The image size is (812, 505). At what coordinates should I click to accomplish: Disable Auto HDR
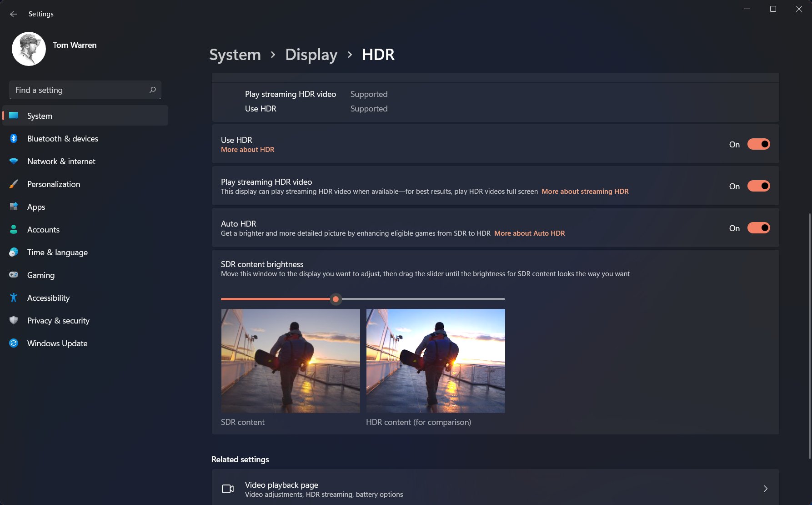click(x=758, y=227)
